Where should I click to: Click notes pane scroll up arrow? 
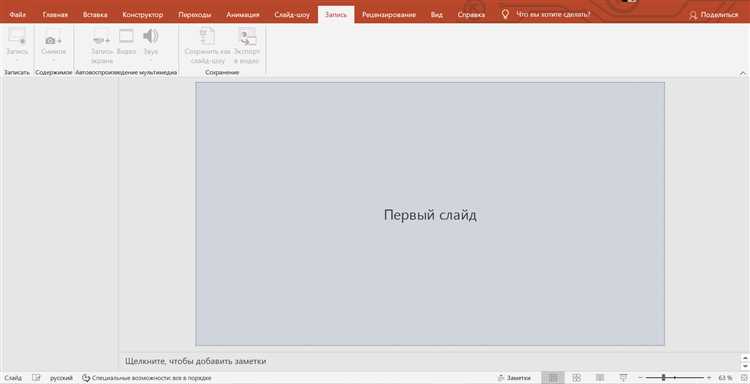(745, 357)
